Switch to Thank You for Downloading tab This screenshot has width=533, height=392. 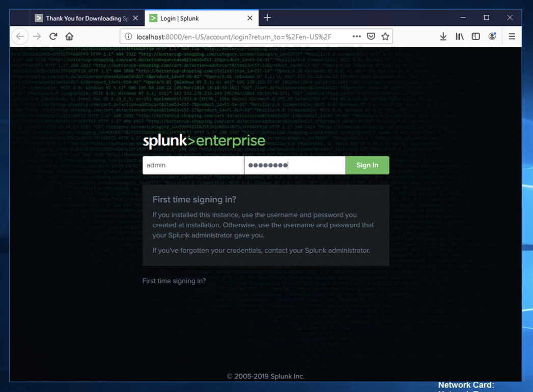[87, 18]
